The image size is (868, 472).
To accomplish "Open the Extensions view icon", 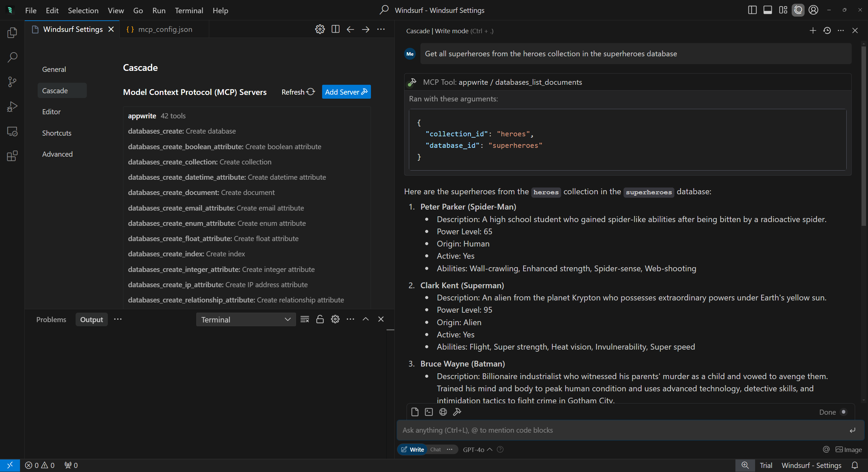I will coord(12,156).
